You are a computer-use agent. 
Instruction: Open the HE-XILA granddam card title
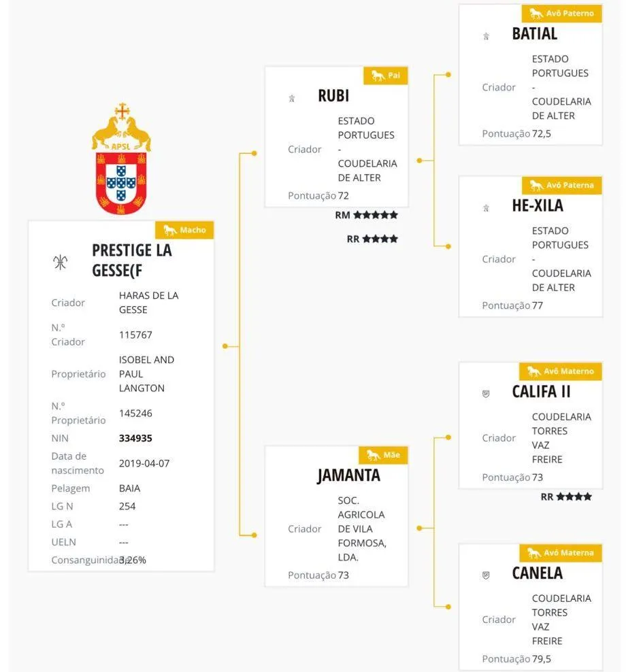pos(538,205)
